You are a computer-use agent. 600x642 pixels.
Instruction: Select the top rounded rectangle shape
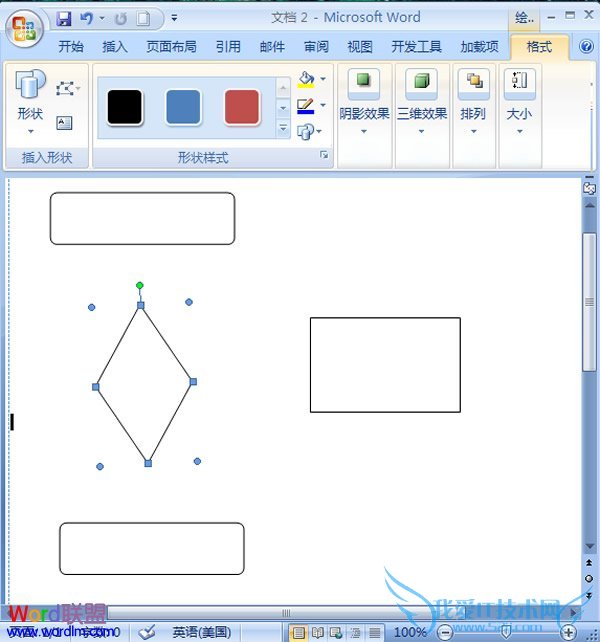point(142,219)
